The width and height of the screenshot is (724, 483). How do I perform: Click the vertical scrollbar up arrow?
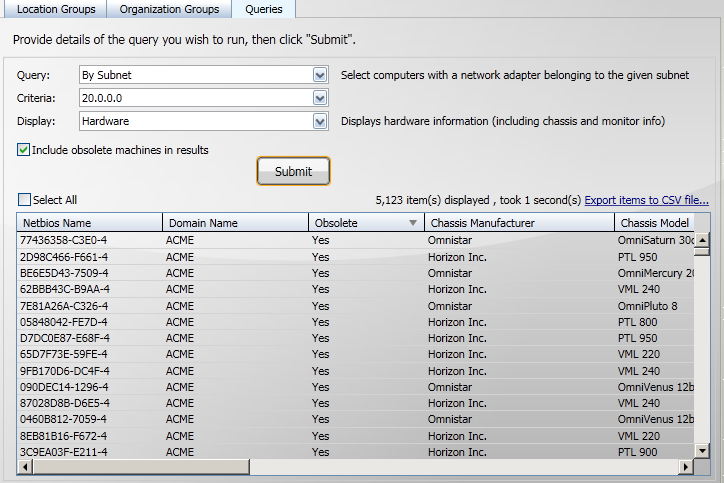[702, 240]
